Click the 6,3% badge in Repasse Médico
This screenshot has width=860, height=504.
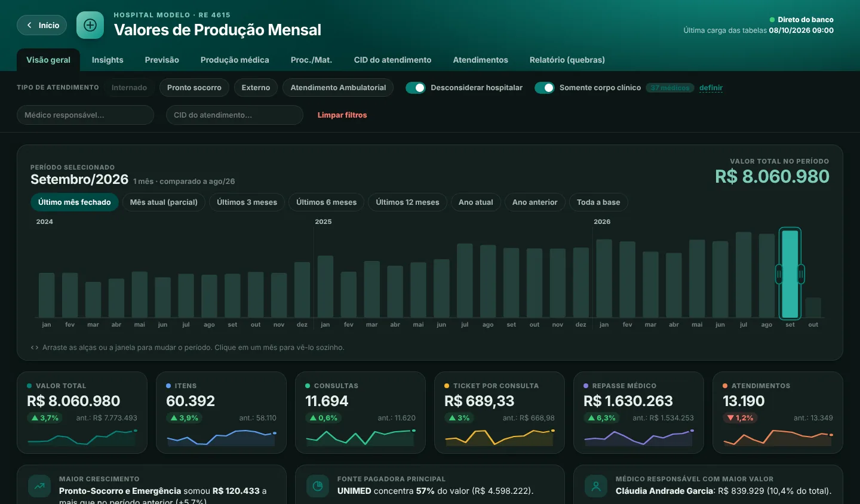pos(601,418)
